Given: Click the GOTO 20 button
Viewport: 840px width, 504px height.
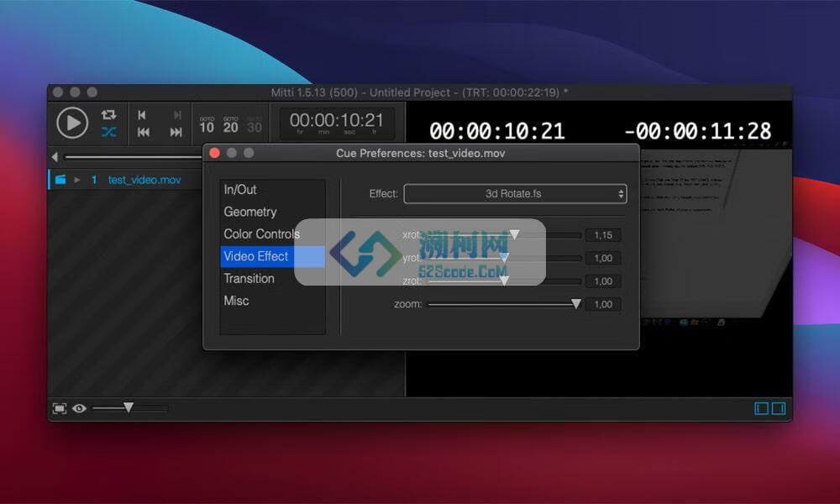Looking at the screenshot, I should coord(231,125).
